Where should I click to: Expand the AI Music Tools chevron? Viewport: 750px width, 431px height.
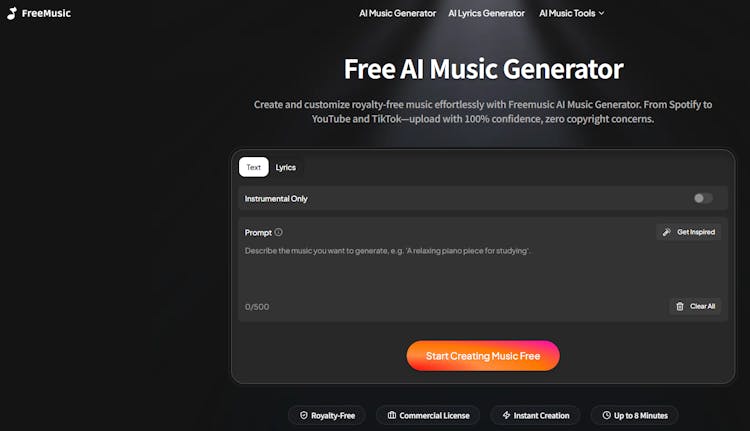tap(602, 13)
